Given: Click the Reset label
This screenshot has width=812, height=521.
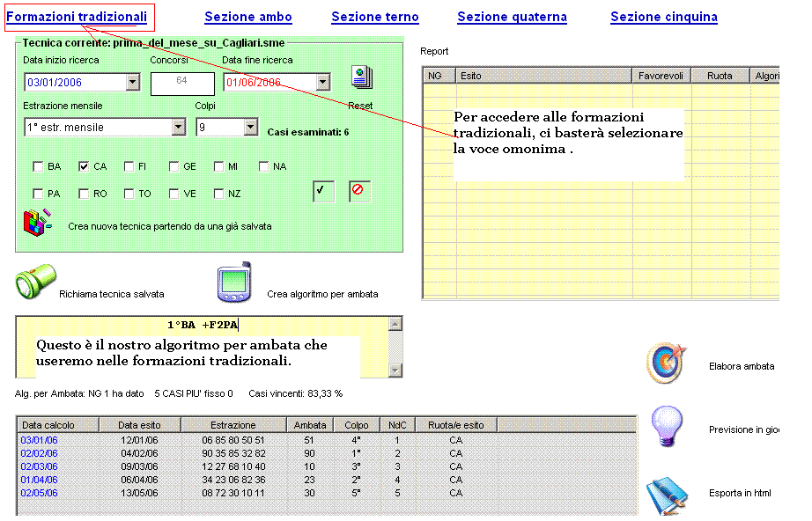Looking at the screenshot, I should coord(360,106).
